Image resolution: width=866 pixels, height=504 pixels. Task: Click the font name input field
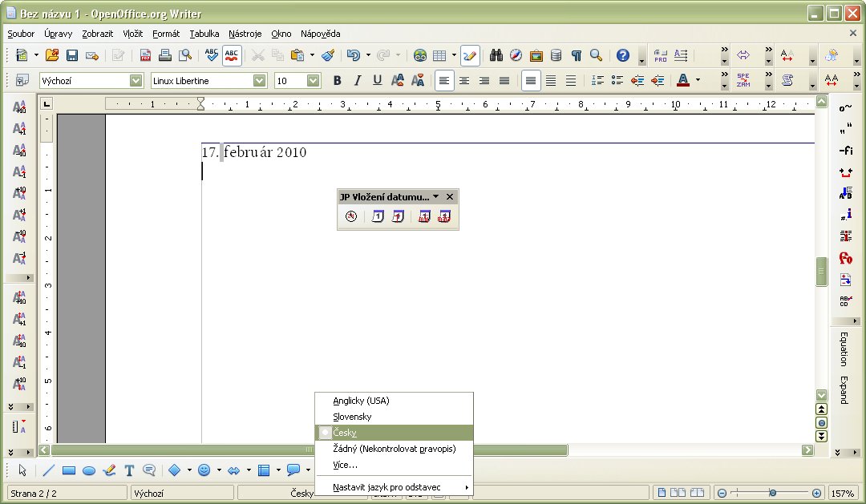point(202,81)
